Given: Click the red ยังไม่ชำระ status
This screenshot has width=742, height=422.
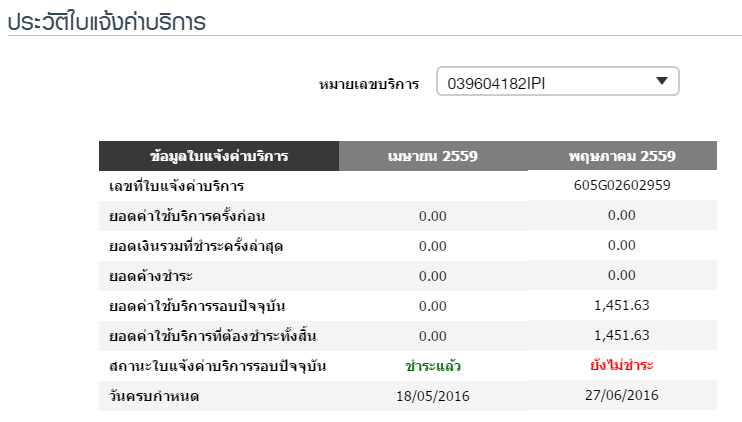Looking at the screenshot, I should (621, 365).
